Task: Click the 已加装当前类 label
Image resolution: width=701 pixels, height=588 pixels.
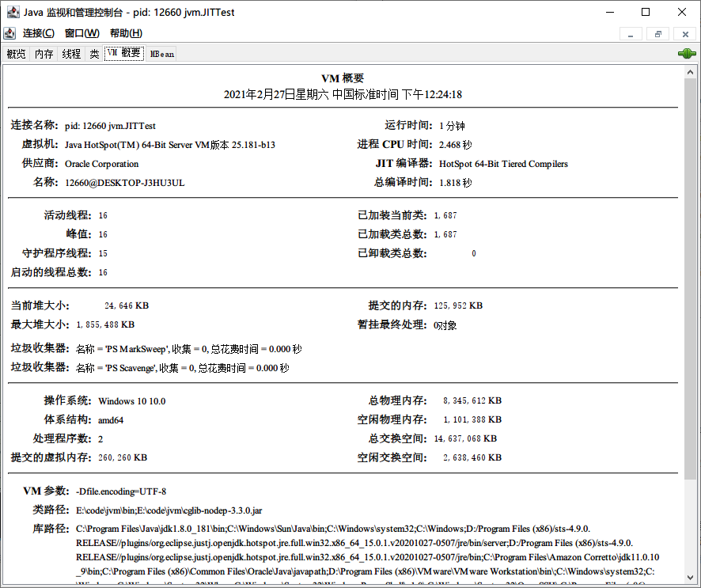Action: [x=392, y=215]
